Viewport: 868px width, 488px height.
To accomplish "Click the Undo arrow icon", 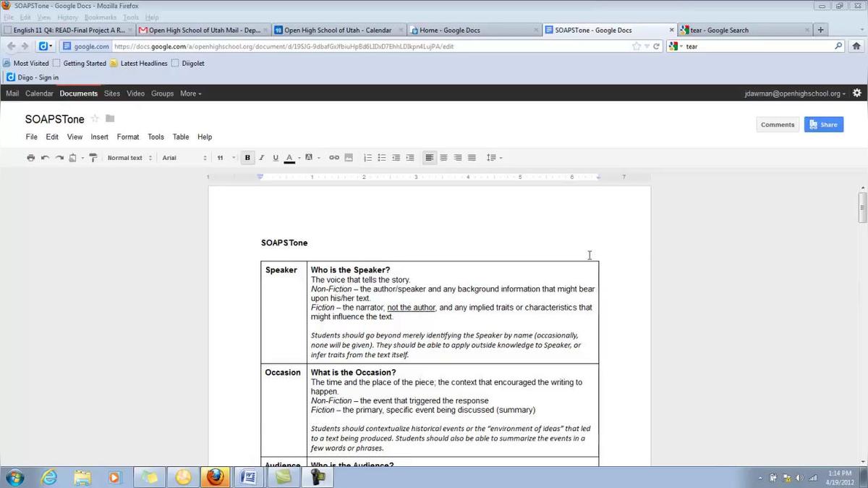I will tap(45, 158).
